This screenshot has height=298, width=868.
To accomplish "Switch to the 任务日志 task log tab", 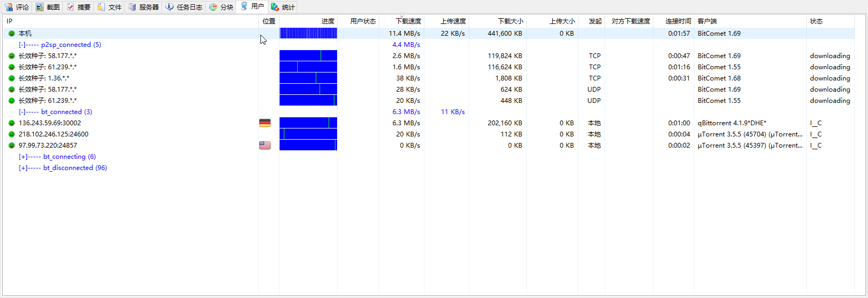I will pyautogui.click(x=184, y=7).
